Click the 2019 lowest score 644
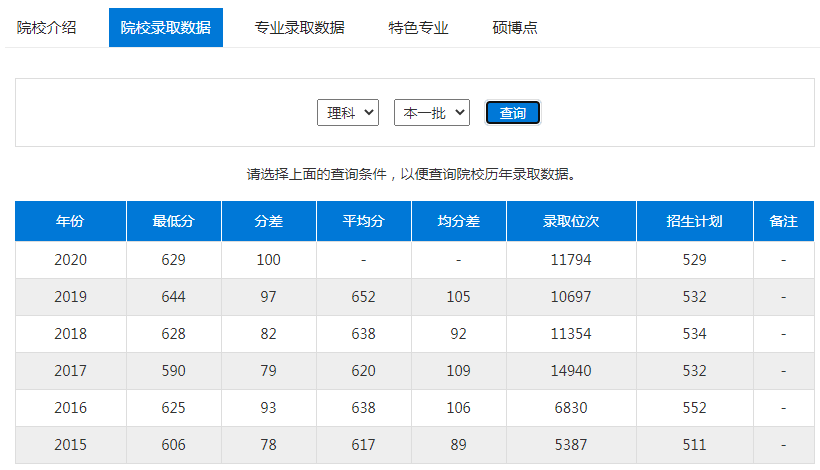Viewport: 820px width, 470px height. click(173, 297)
